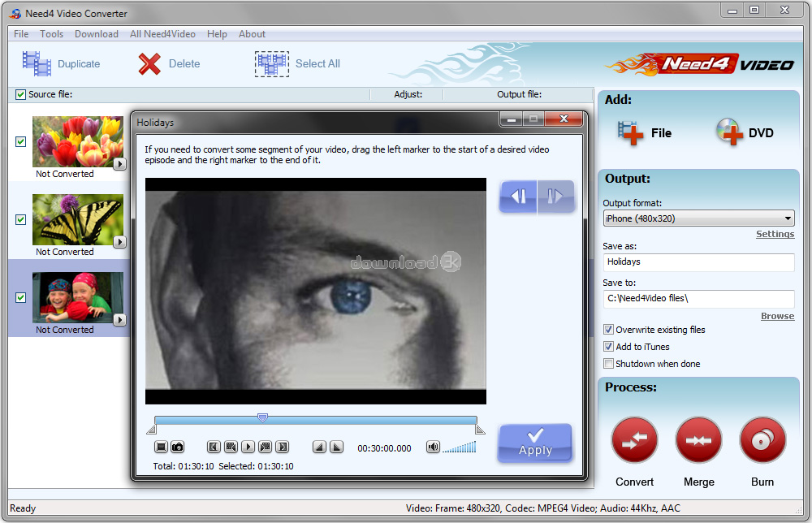Click the Ready status bar text
Viewport: 812px width, 523px height.
coord(23,508)
